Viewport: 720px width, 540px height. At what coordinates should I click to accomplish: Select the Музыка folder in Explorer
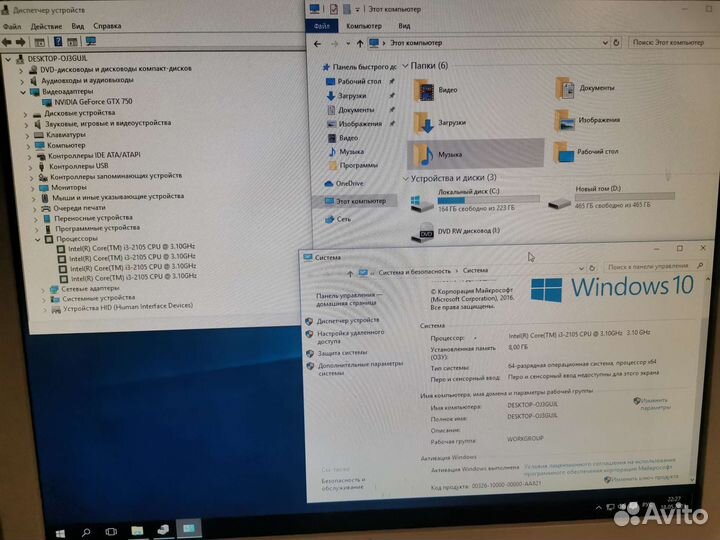[x=475, y=154]
